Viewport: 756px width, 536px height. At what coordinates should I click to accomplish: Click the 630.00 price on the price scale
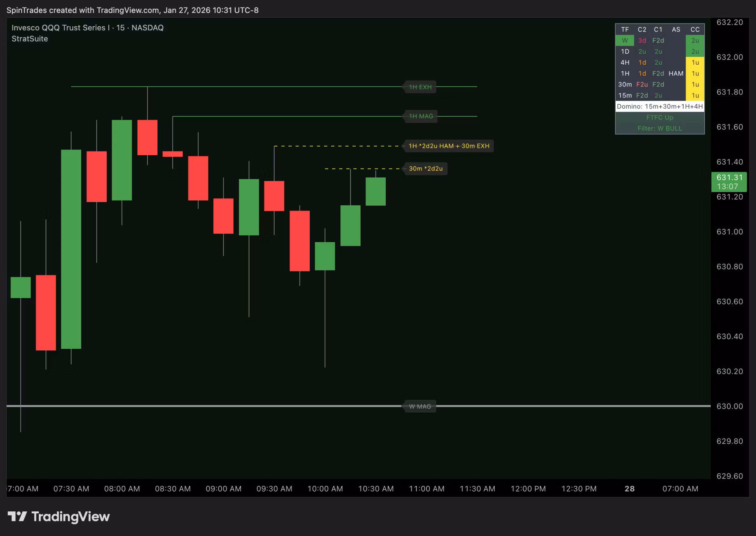tap(729, 406)
